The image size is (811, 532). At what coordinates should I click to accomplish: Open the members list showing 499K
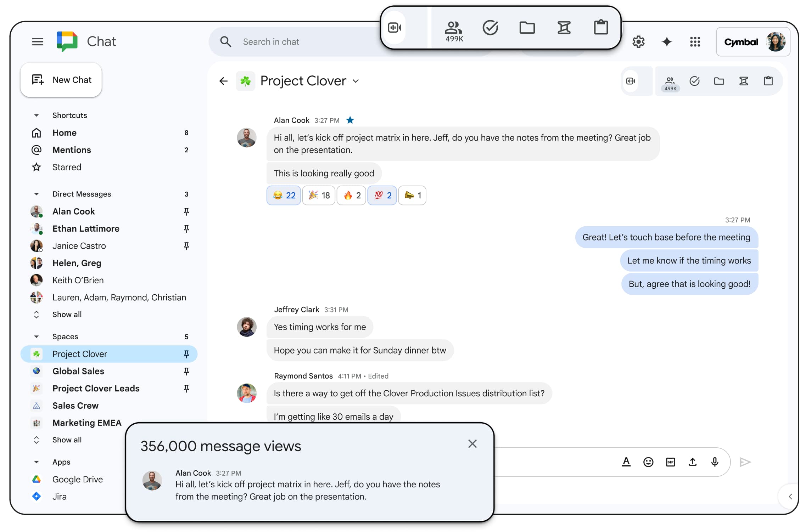point(670,83)
